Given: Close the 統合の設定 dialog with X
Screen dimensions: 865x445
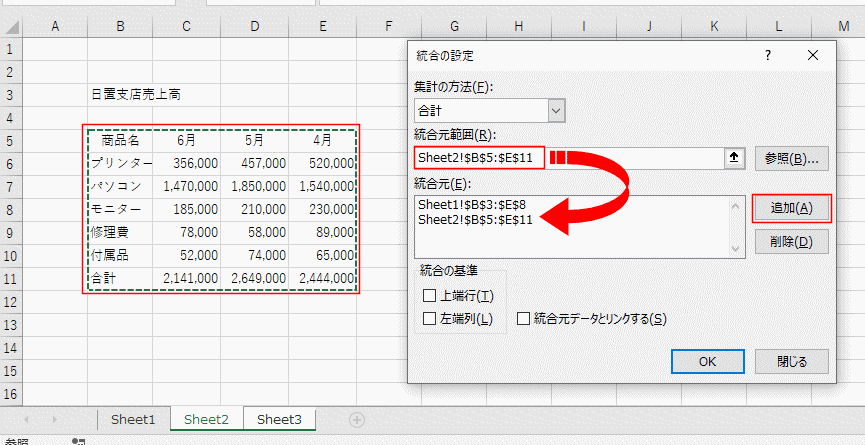Looking at the screenshot, I should click(x=812, y=55).
